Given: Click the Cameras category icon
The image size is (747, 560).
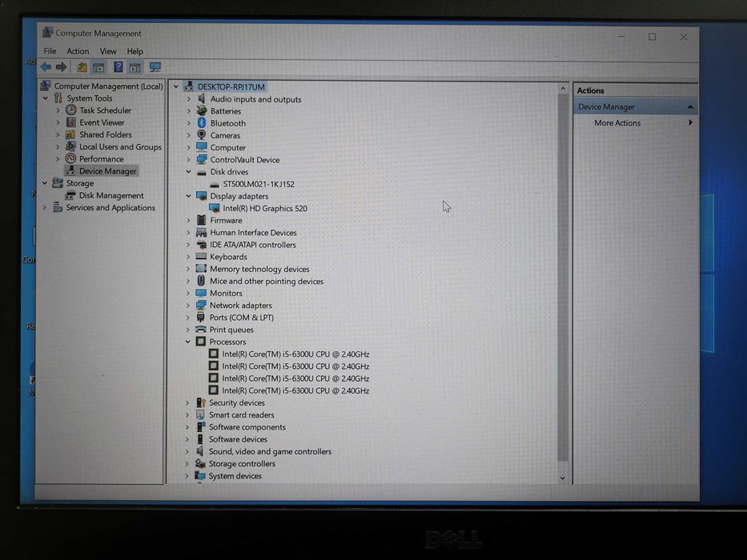Looking at the screenshot, I should click(202, 135).
